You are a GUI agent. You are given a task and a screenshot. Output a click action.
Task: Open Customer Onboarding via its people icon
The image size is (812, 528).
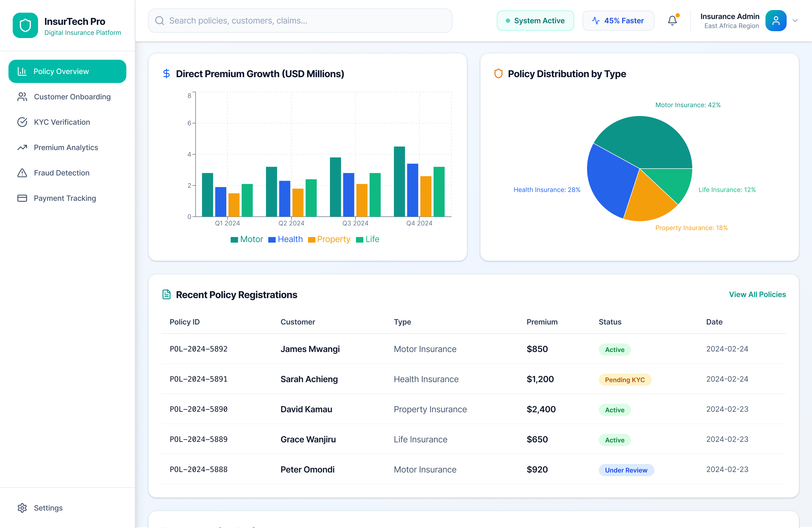(22, 96)
